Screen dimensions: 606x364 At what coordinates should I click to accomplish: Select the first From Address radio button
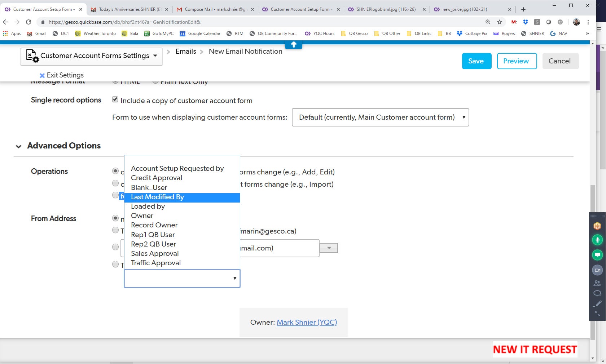click(115, 218)
